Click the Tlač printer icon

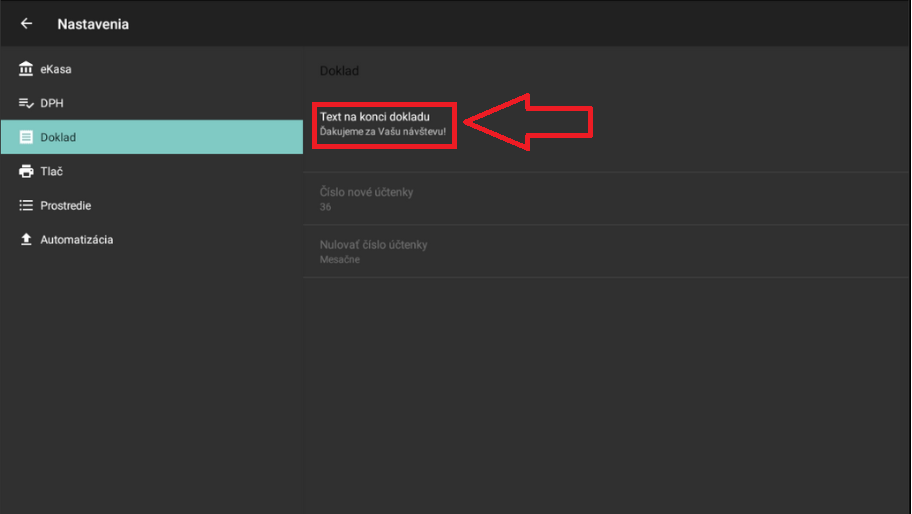(26, 171)
